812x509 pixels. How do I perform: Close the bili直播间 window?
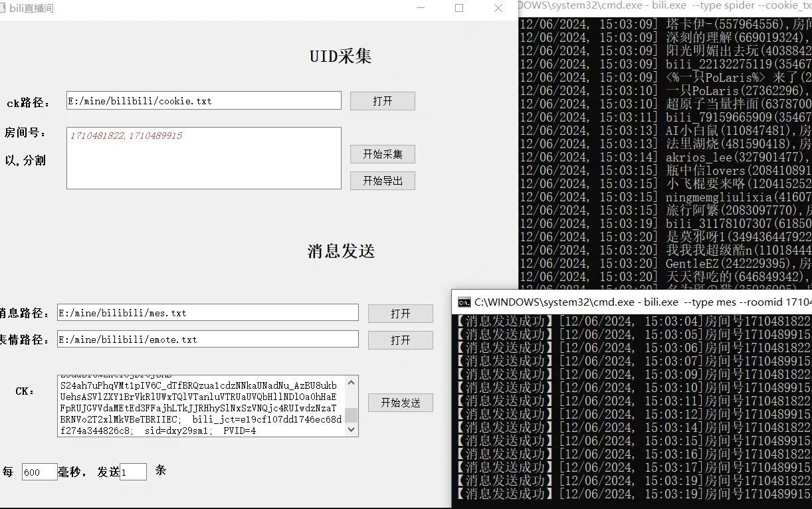click(x=498, y=8)
